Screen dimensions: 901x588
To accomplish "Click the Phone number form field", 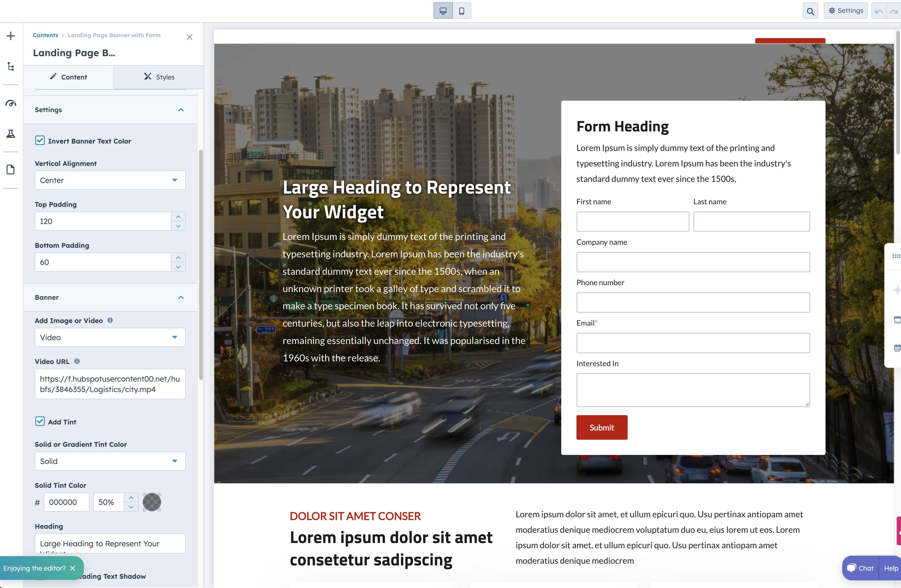I will (x=693, y=302).
